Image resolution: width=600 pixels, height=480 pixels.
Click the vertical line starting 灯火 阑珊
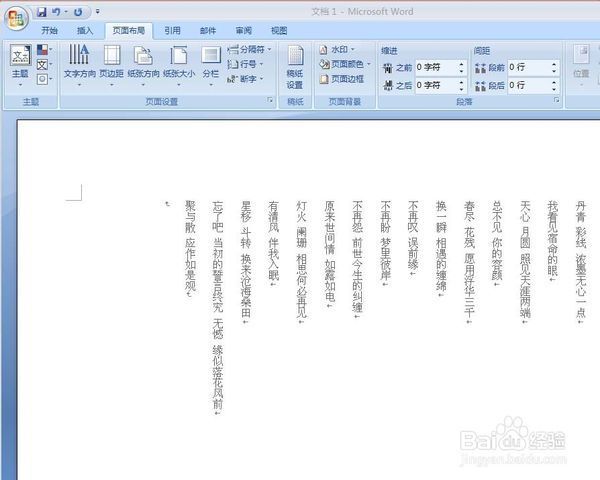(x=302, y=262)
